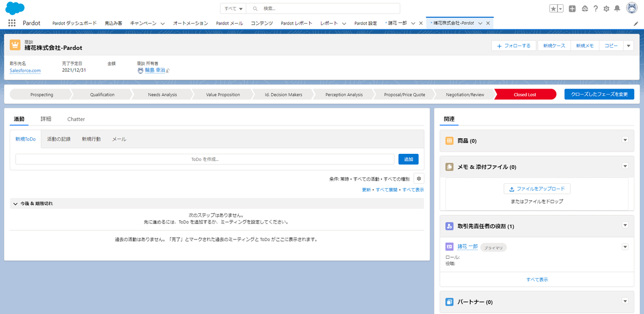Open the パートナー list action dropdown
The image size is (644, 314).
pos(625,302)
